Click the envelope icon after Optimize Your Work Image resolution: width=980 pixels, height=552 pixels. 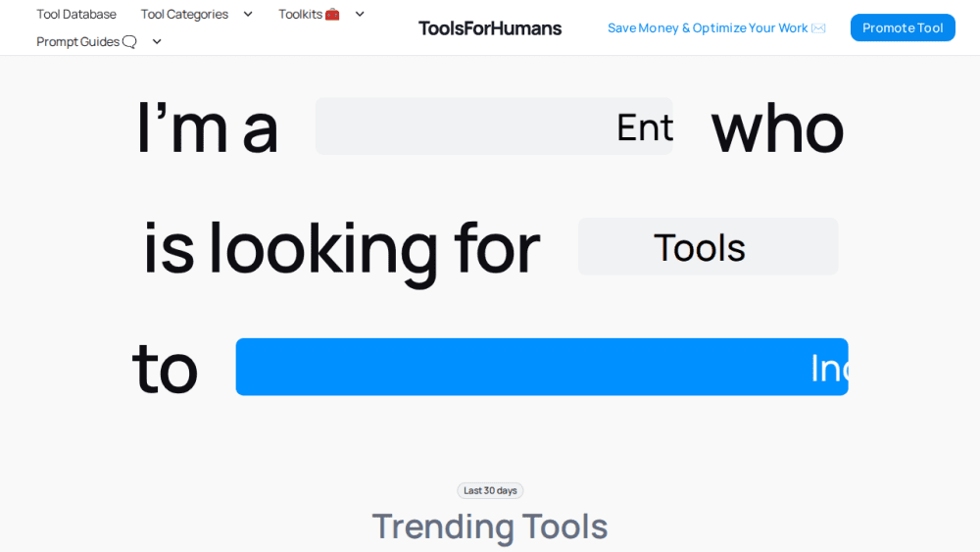[818, 28]
